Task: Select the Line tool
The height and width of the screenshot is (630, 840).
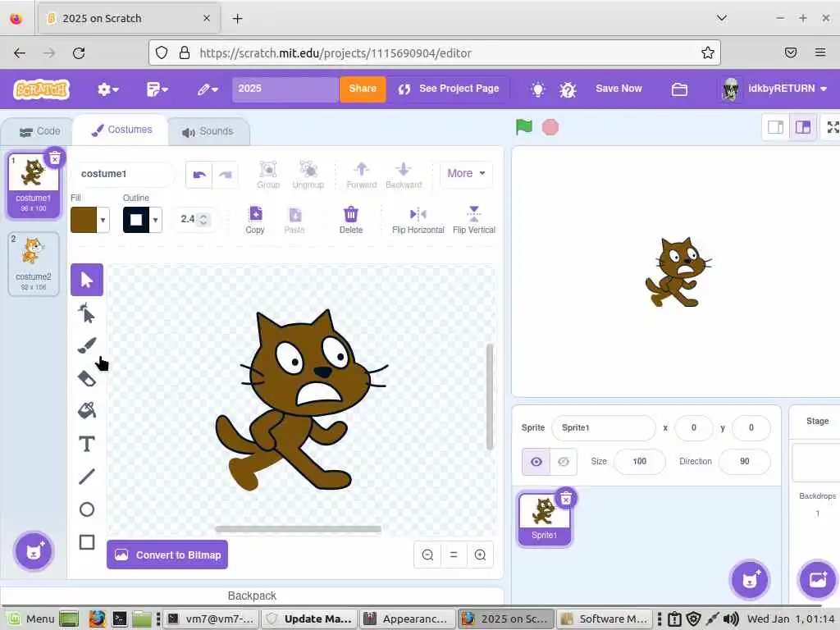Action: pos(87,477)
